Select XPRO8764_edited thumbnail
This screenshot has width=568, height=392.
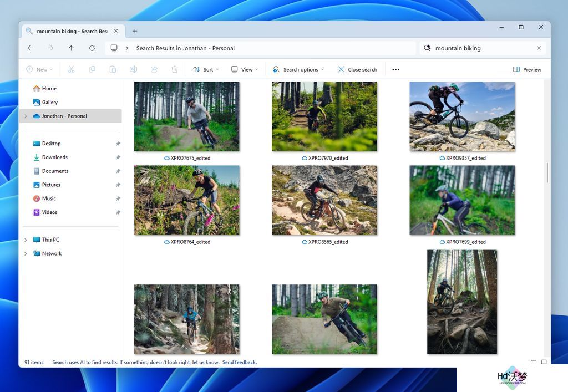click(186, 200)
